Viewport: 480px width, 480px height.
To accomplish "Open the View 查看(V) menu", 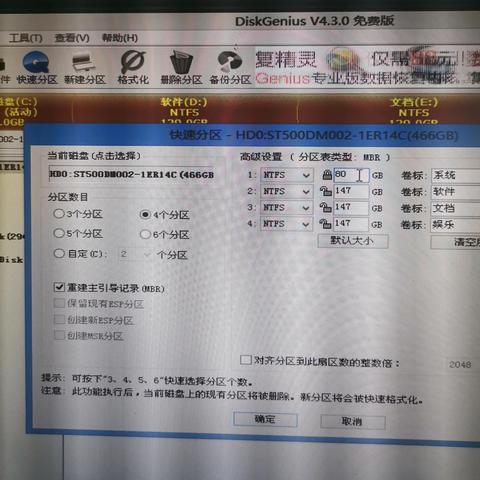I will tap(72, 38).
